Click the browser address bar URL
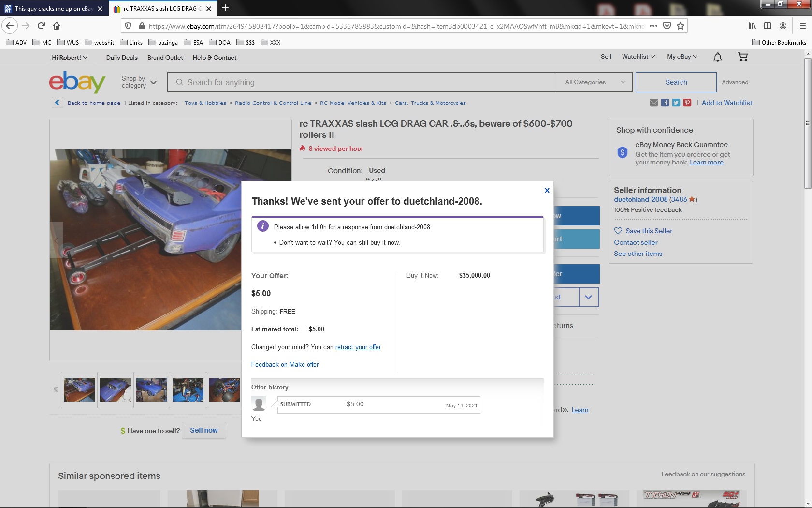Screen dimensions: 812x508 click(396, 26)
